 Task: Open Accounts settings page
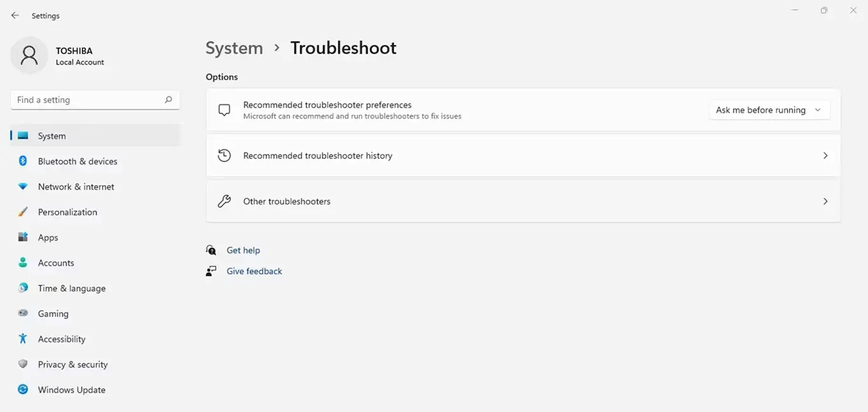(x=56, y=263)
